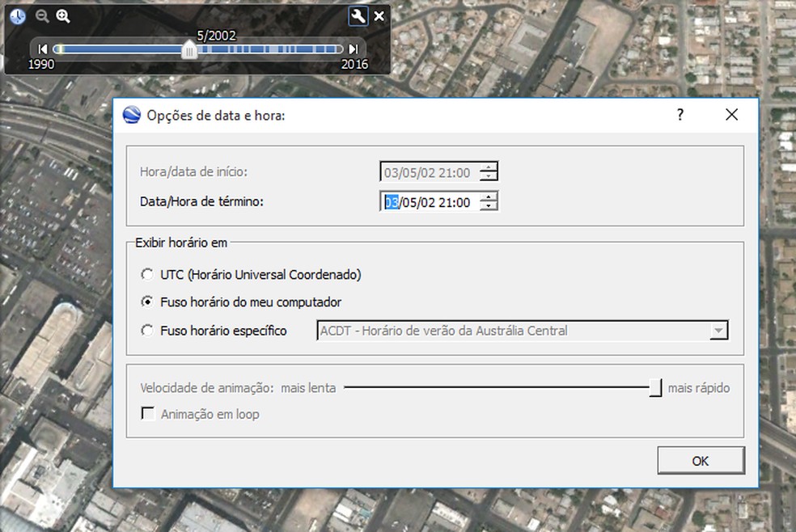The image size is (796, 532).
Task: Click Google Earth icon in dialog title
Action: pyautogui.click(x=132, y=115)
